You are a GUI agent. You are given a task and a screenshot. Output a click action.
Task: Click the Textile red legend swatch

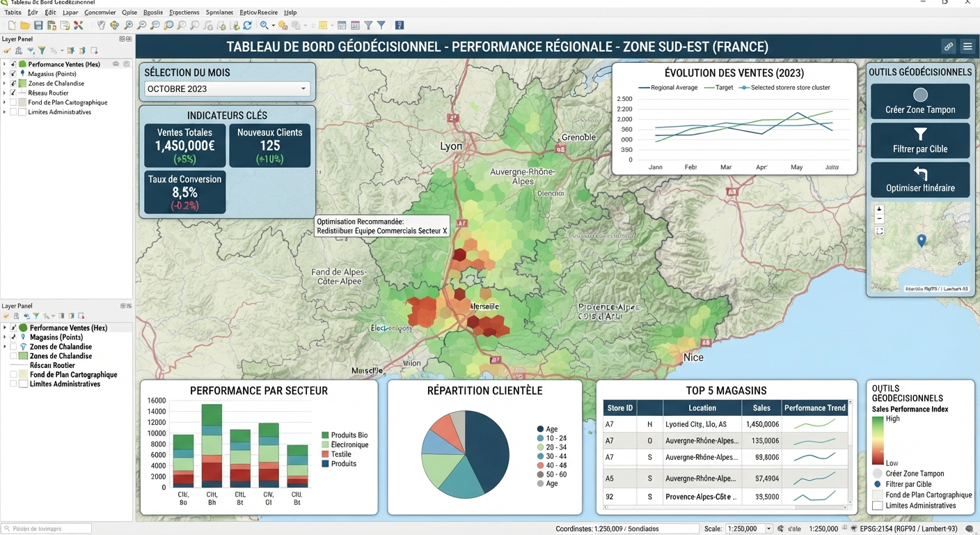coord(325,454)
